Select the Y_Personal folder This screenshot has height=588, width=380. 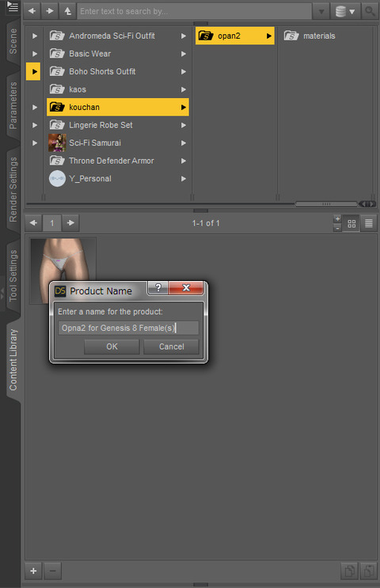[118, 179]
